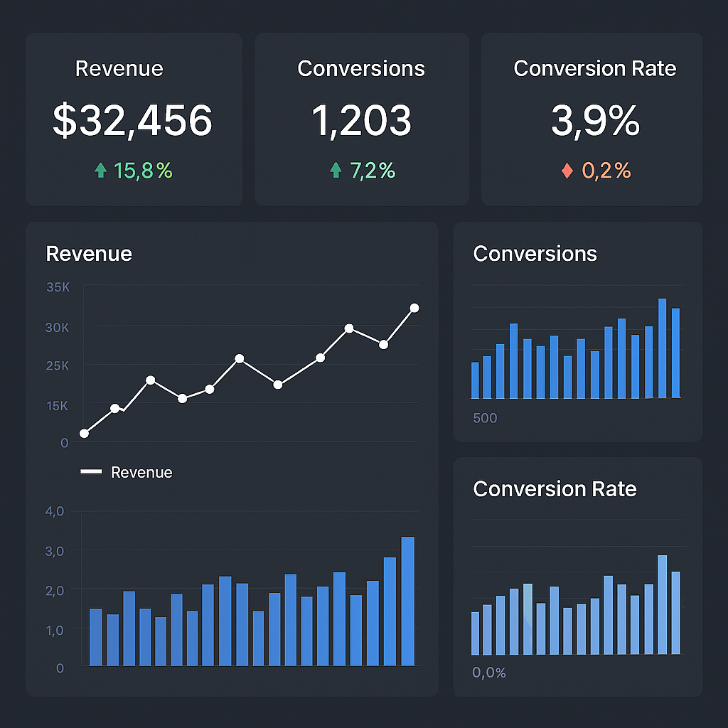This screenshot has width=728, height=728.
Task: Select the first data point on the Revenue line
Action: [x=85, y=433]
